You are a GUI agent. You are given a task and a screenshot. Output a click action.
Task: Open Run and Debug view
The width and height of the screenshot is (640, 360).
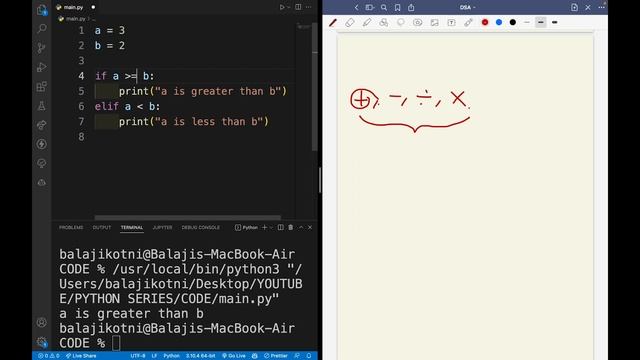pos(42,67)
